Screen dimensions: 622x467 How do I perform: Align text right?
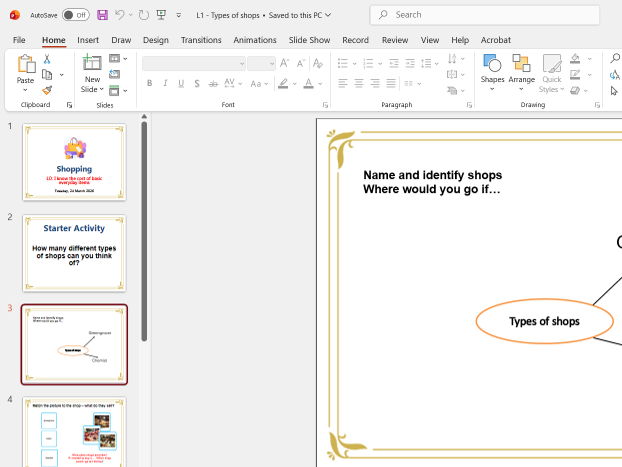coord(375,83)
